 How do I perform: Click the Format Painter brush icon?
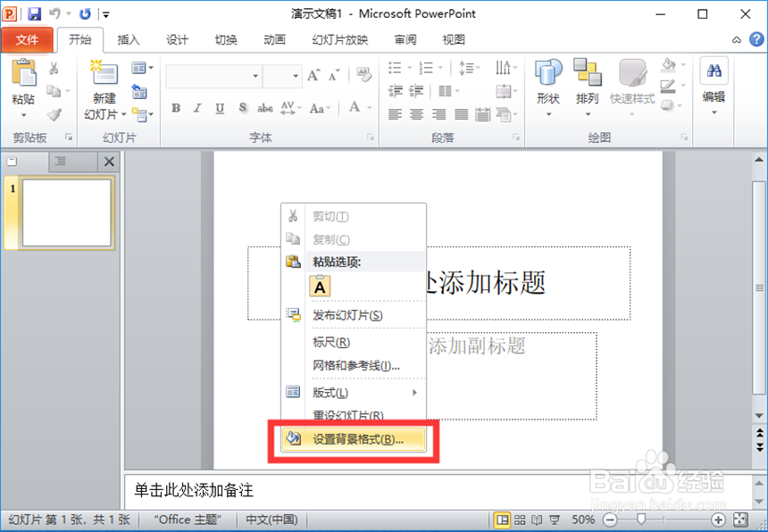tap(54, 114)
